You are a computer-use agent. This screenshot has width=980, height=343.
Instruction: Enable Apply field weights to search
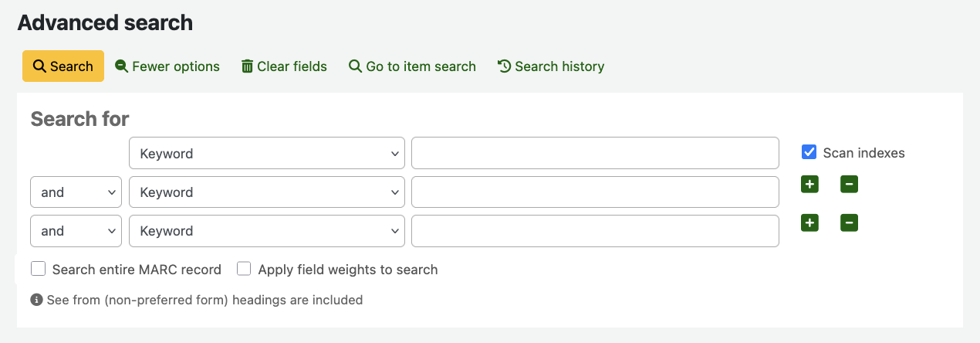(244, 269)
